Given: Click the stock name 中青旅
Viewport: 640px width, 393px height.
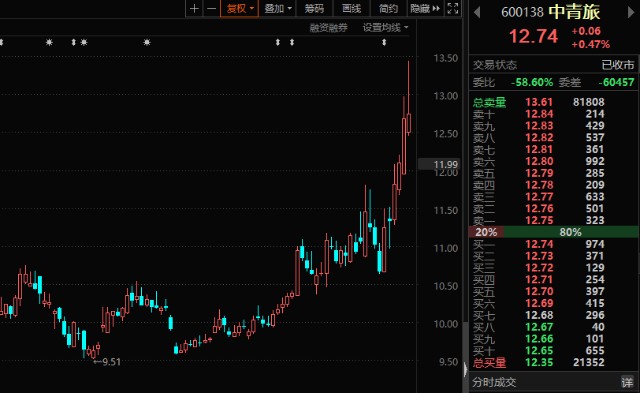Looking at the screenshot, I should click(574, 12).
